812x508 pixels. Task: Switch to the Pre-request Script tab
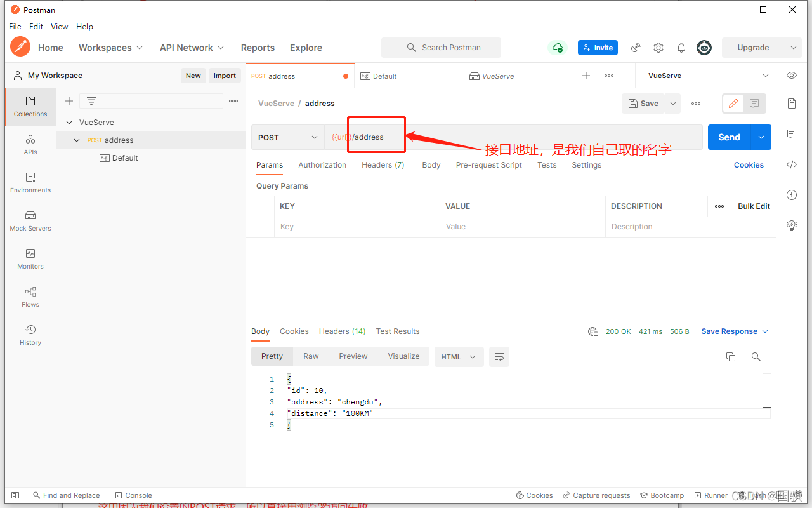pos(489,165)
